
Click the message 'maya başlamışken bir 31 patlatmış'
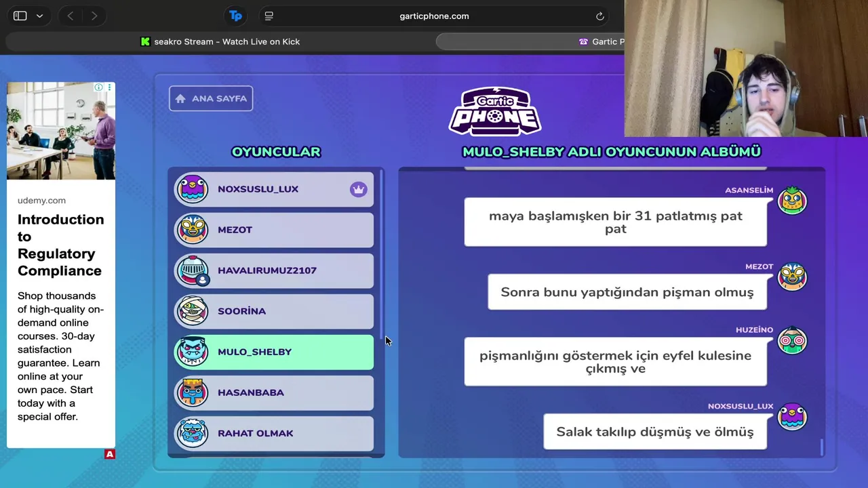tap(616, 222)
